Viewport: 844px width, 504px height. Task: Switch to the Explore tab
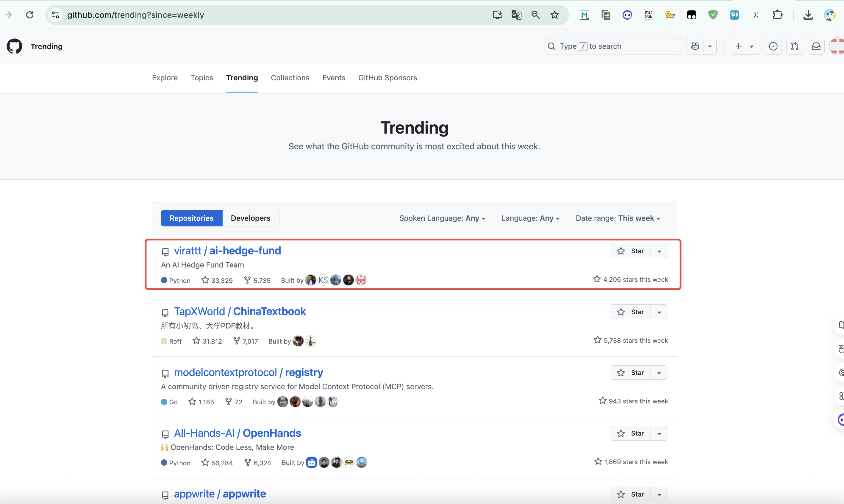tap(165, 78)
